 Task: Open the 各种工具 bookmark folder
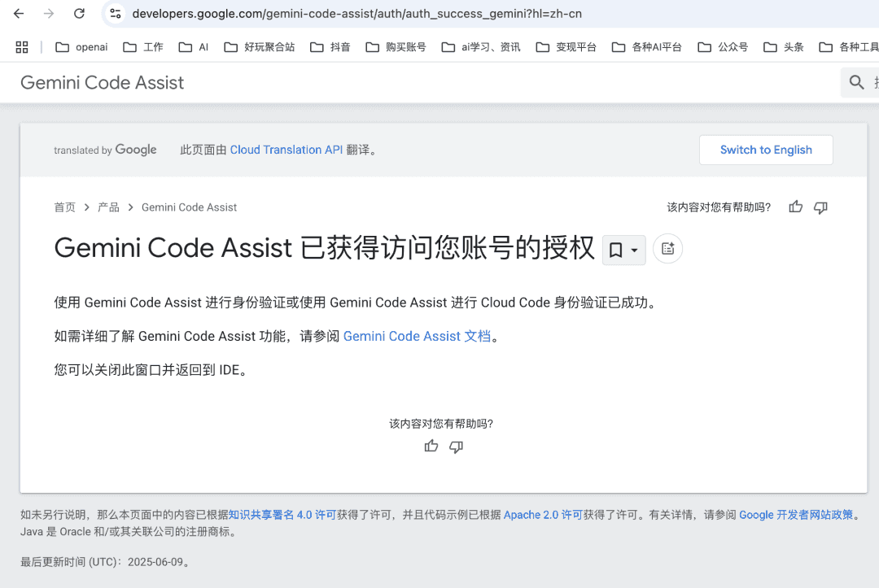tap(849, 47)
